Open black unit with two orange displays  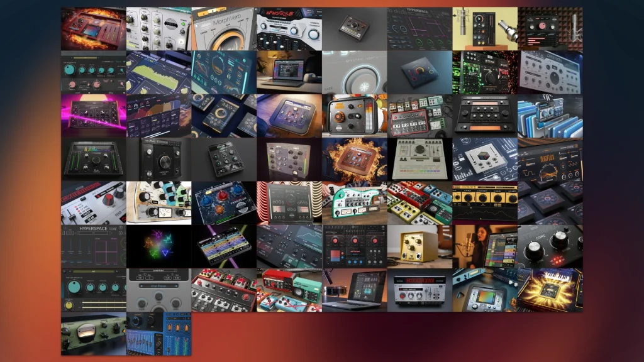485,116
